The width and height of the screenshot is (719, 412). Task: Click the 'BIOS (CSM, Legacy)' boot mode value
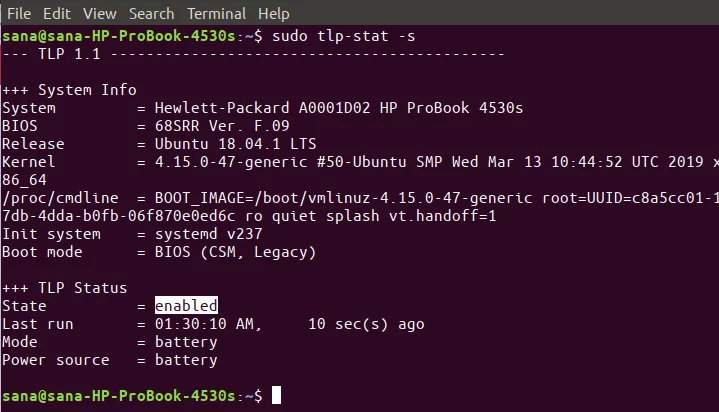click(236, 252)
